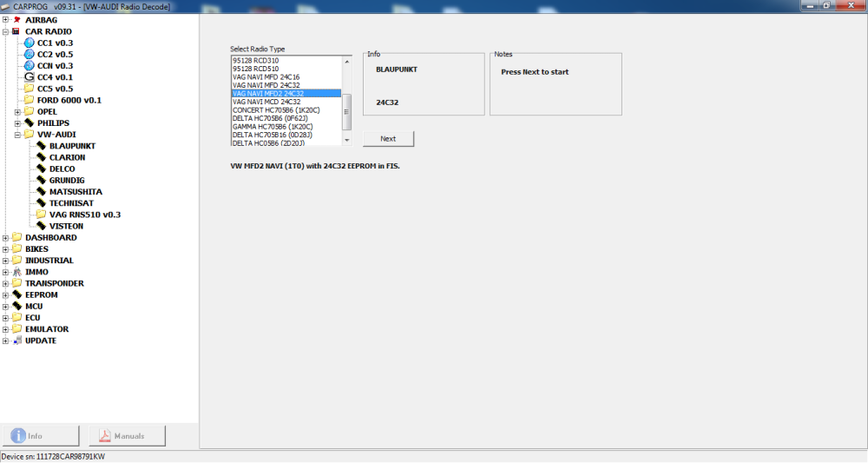This screenshot has height=463, width=868.
Task: Select DELTA HC705B16 (0D28J) entry
Action: (x=286, y=135)
